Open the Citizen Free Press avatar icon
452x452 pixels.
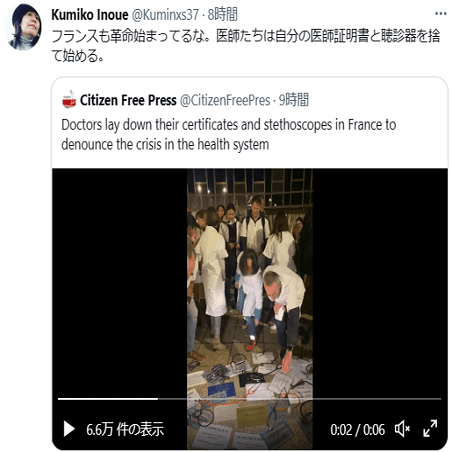pos(69,99)
